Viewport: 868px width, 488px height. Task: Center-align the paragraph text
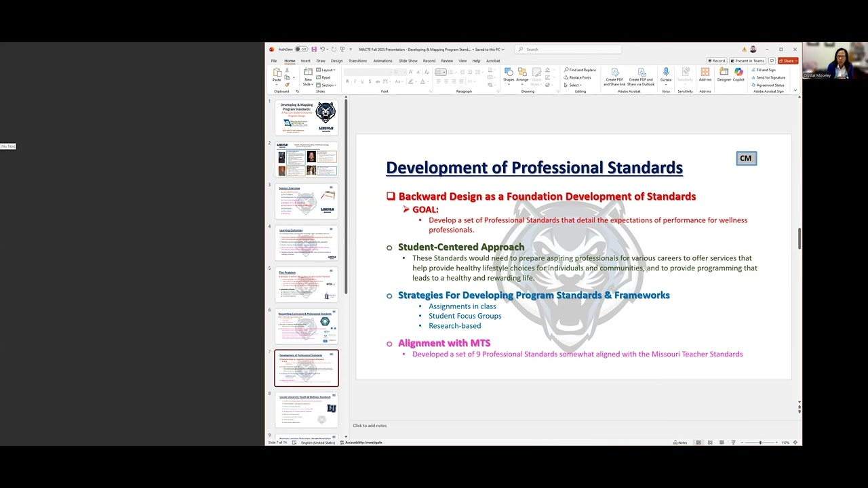tap(445, 81)
